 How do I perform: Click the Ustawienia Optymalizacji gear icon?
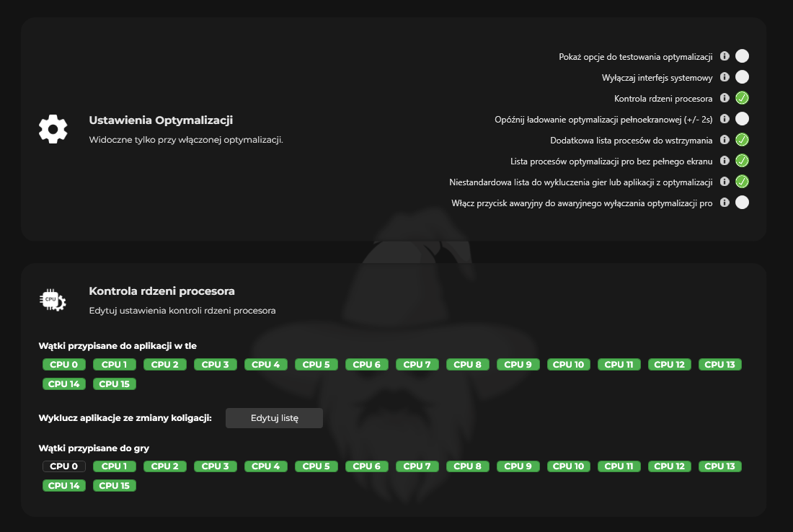[53, 129]
